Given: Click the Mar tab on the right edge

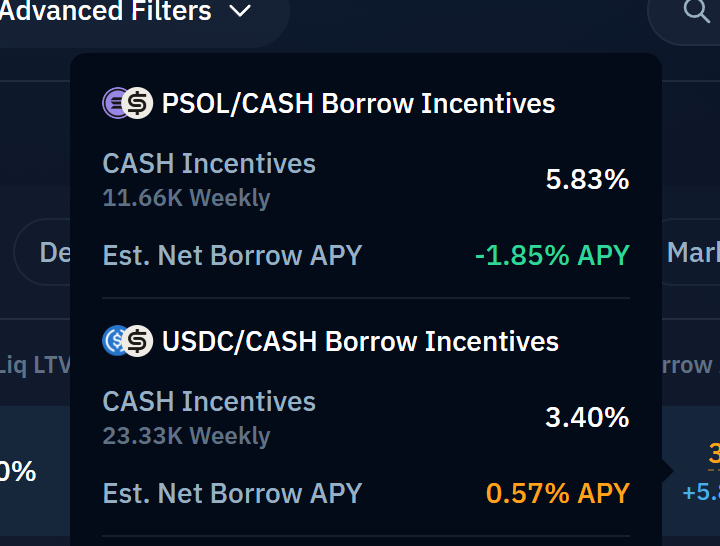Looking at the screenshot, I should click(x=692, y=252).
